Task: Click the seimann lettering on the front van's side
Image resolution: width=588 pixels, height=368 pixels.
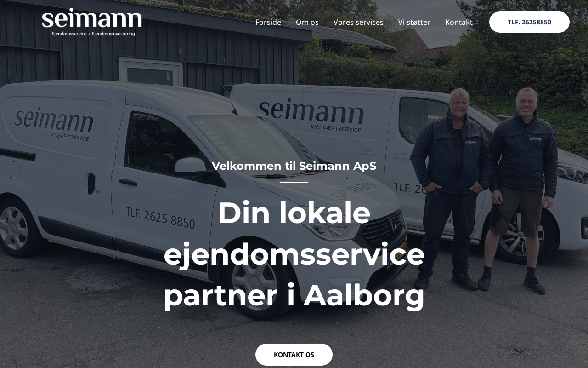Action: [x=53, y=121]
